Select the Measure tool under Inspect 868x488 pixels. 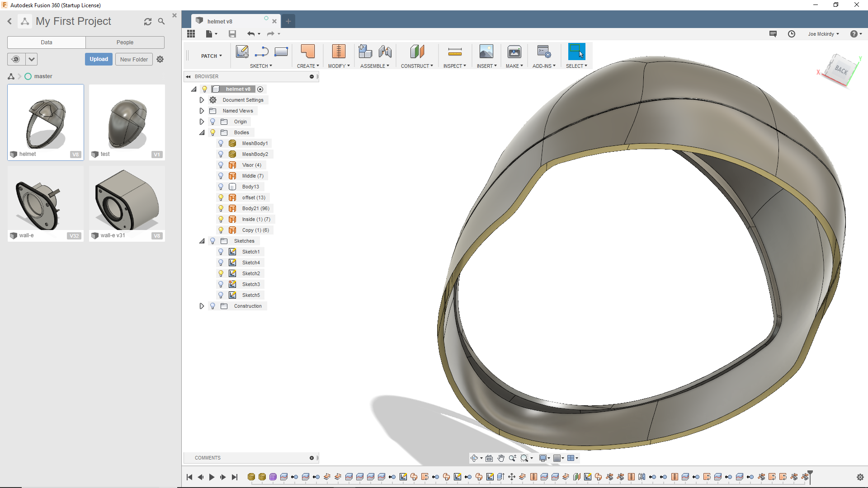[454, 52]
